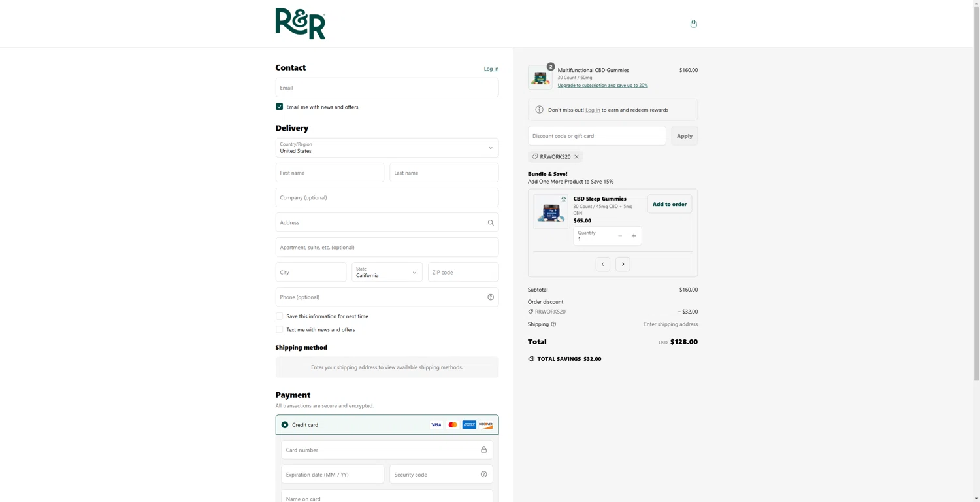Click Add to order button
This screenshot has width=980, height=502.
670,204
